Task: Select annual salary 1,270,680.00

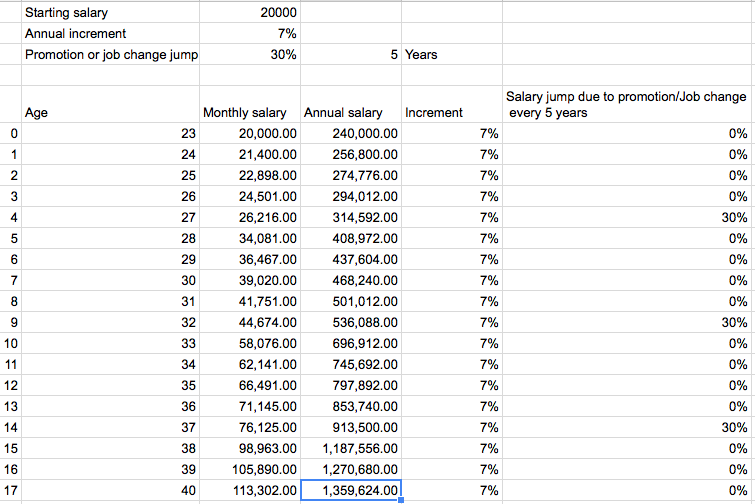Action: [351, 469]
